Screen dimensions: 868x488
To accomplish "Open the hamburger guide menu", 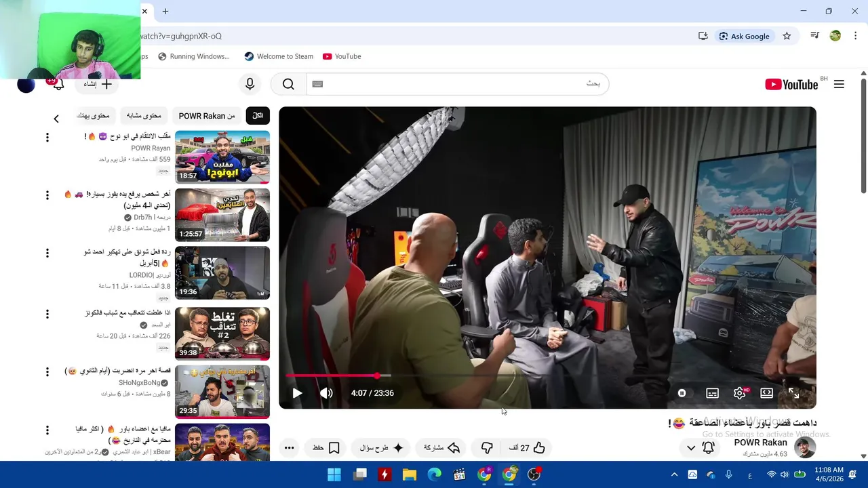I will pos(839,84).
